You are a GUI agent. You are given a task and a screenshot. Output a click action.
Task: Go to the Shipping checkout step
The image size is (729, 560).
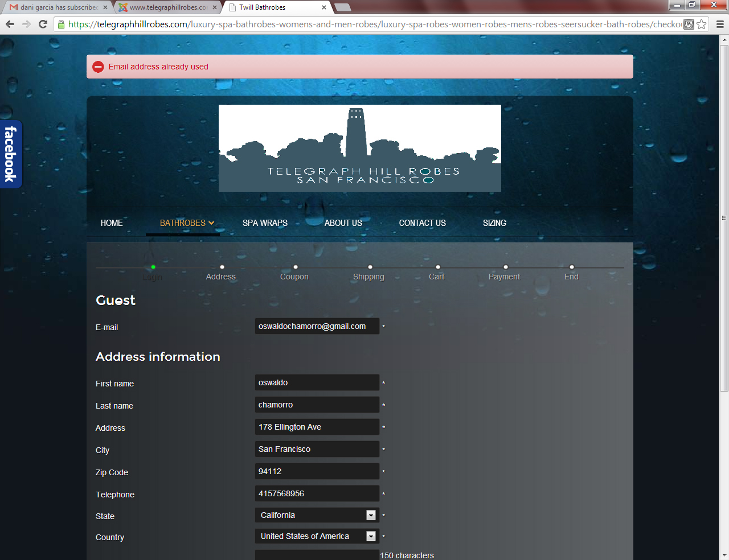click(x=368, y=277)
